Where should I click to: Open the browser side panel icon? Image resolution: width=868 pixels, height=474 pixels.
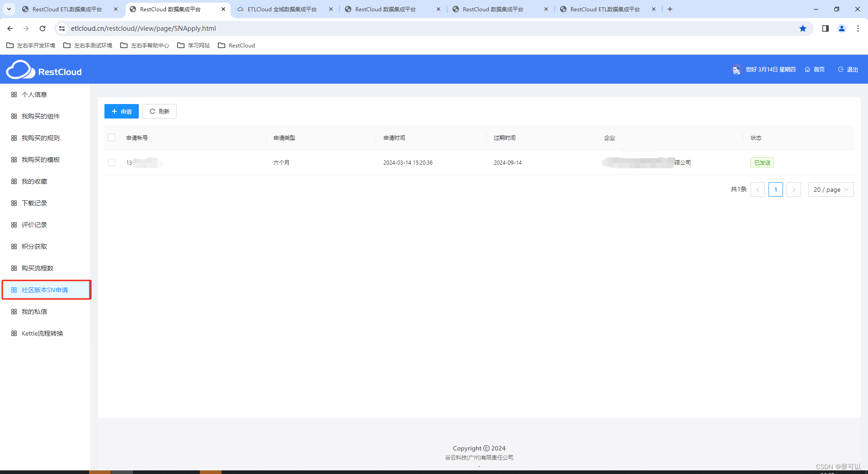[825, 28]
